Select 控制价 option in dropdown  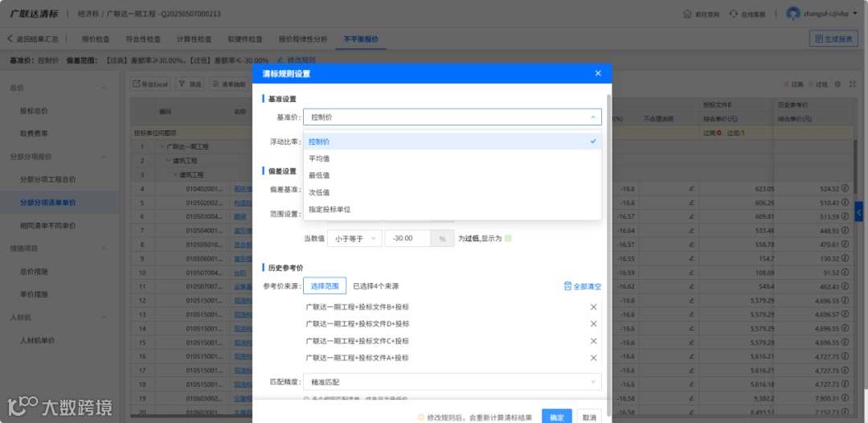[452, 142]
